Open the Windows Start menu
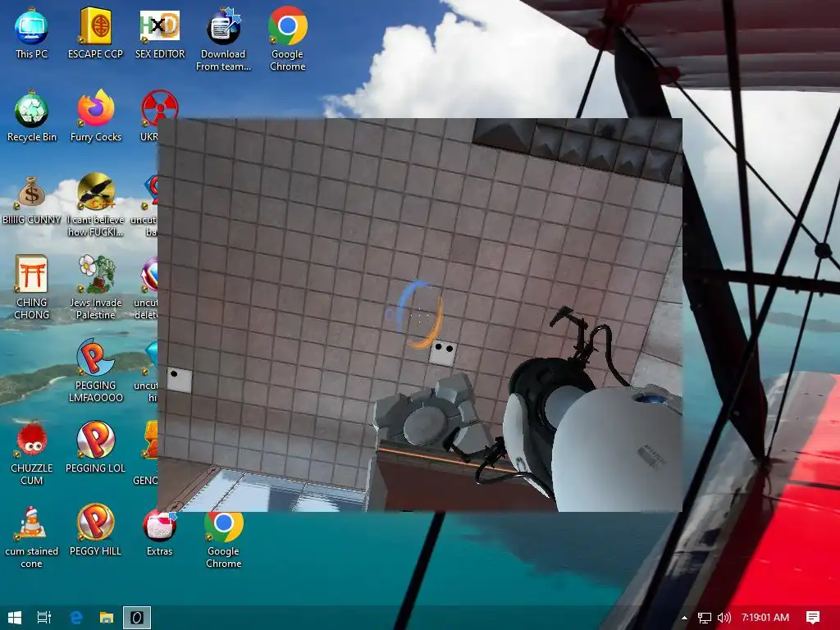 click(x=15, y=618)
